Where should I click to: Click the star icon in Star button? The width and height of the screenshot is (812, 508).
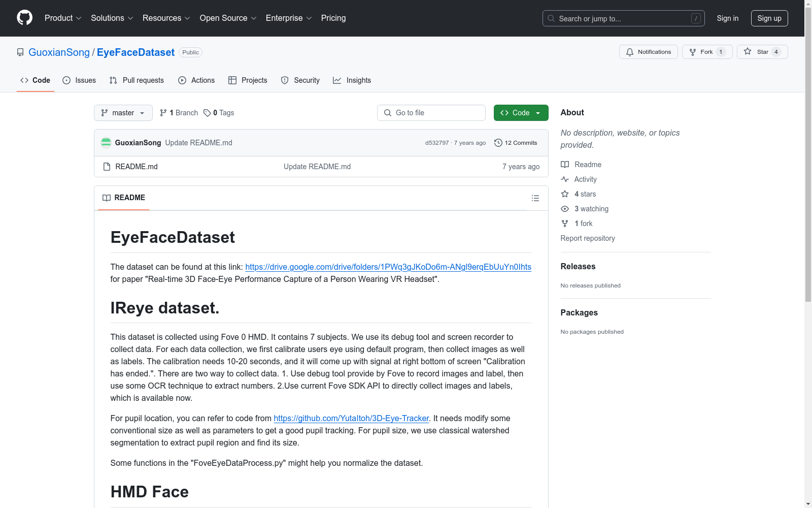tap(748, 51)
